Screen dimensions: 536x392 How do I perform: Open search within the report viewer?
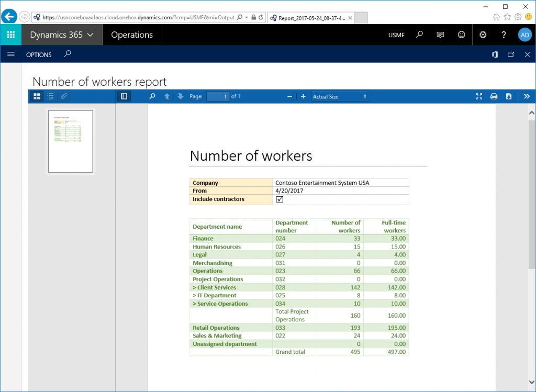tap(152, 96)
